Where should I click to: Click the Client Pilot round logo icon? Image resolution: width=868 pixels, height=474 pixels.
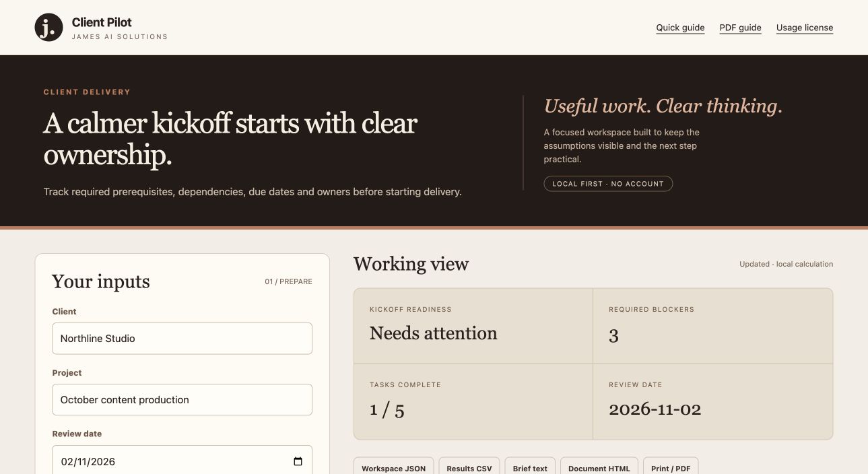coord(48,28)
